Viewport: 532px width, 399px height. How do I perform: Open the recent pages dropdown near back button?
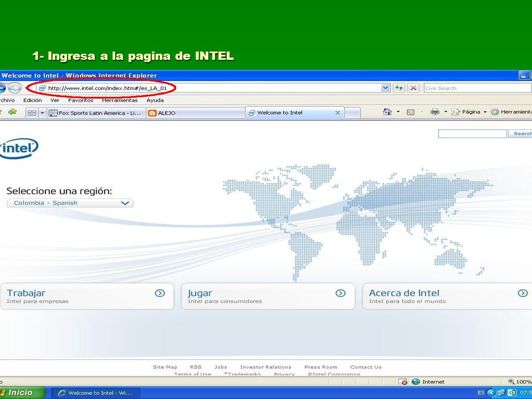26,88
